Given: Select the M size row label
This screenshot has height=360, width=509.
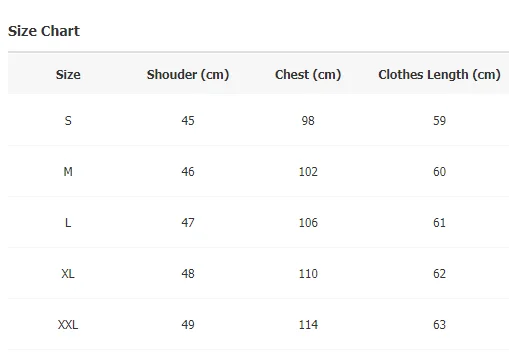Looking at the screenshot, I should [x=68, y=172].
